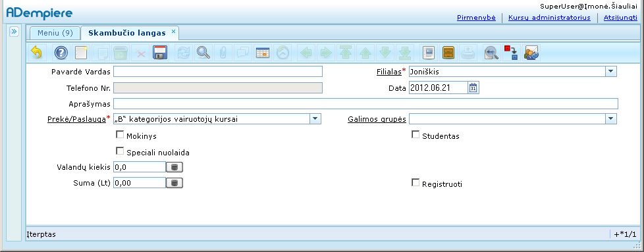Click the yellow Undo changes arrow icon

(x=37, y=53)
